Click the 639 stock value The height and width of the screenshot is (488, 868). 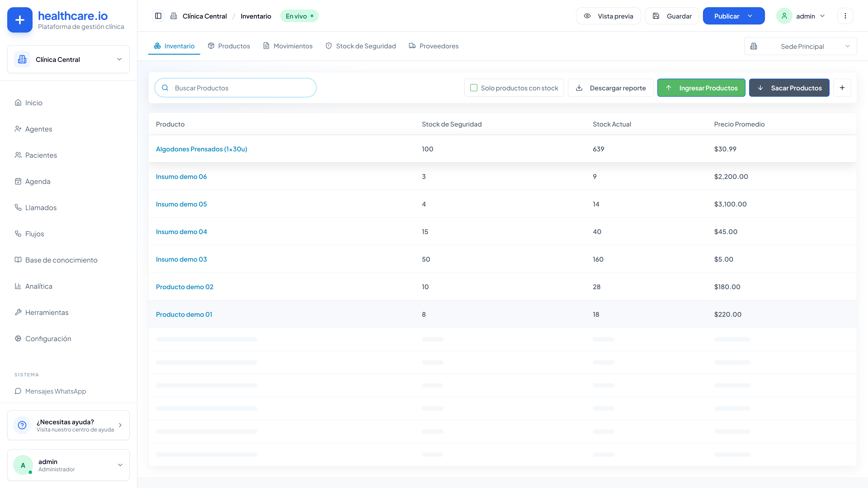(598, 149)
